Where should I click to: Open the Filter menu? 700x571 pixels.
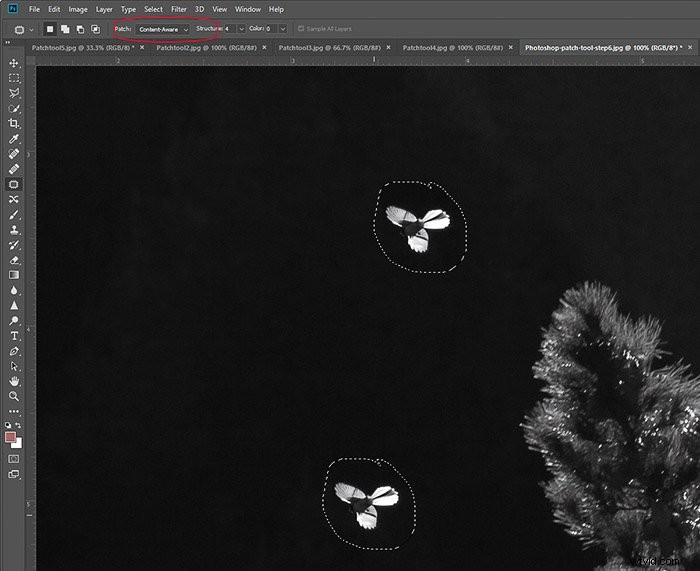179,9
